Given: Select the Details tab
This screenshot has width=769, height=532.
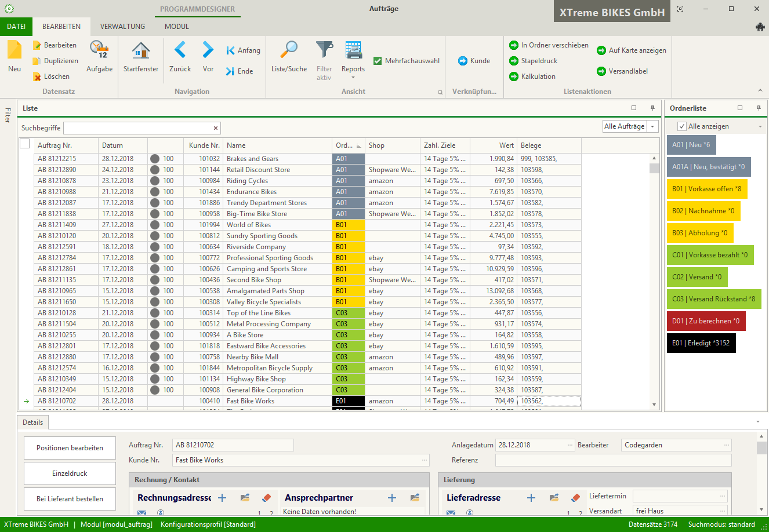Looking at the screenshot, I should point(32,422).
